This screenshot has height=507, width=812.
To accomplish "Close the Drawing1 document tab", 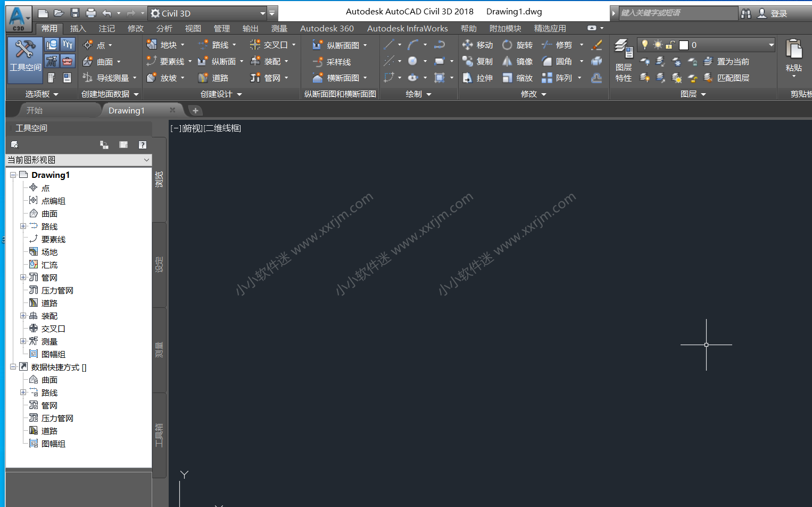I will coord(172,110).
